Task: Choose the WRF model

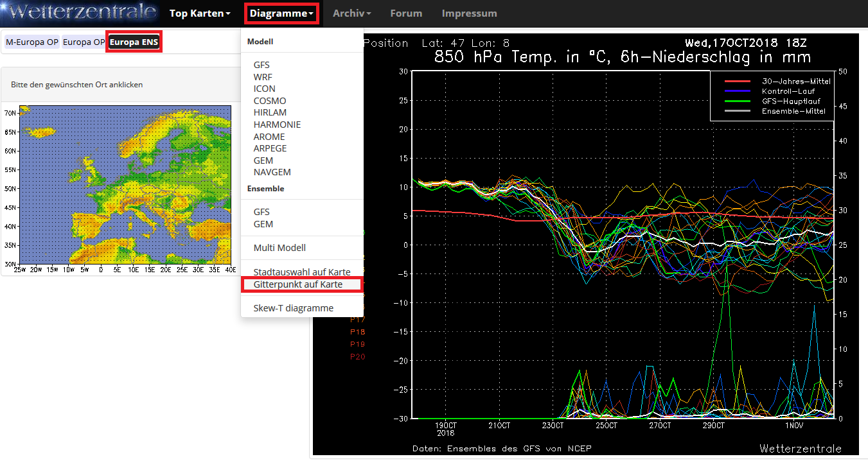Action: (x=263, y=77)
